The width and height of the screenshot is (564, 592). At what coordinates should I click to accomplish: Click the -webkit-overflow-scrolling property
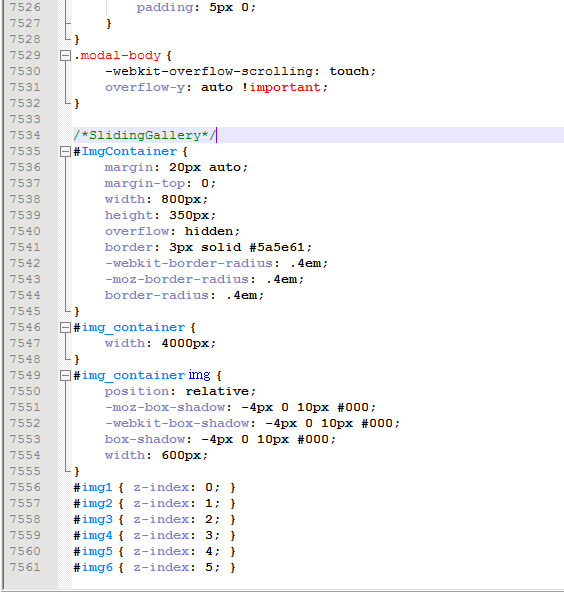click(209, 71)
